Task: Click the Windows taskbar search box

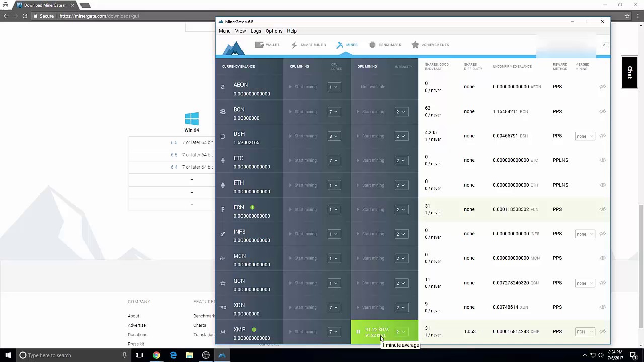Action: click(73, 355)
